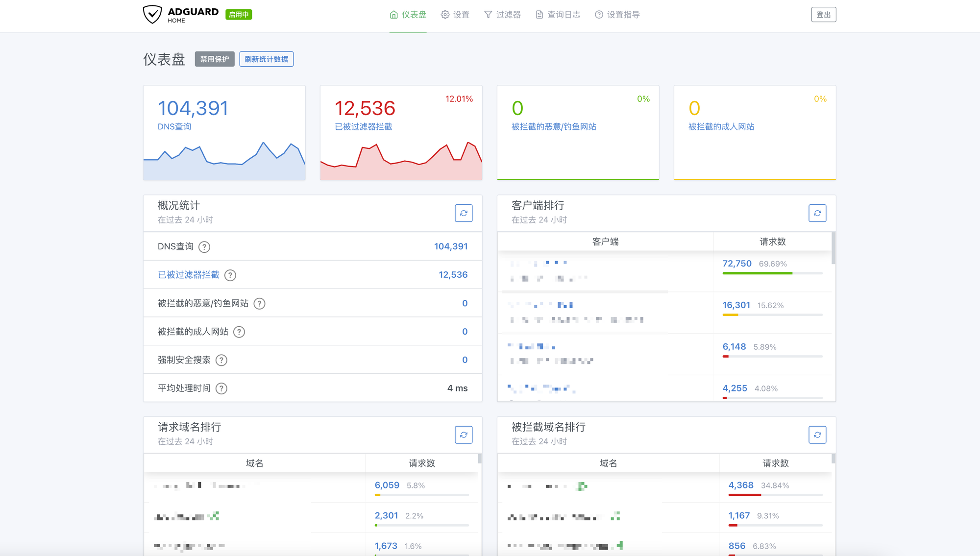Click 域名 header in 被拦截域名排行 table
This screenshot has width=980, height=556.
609,463
